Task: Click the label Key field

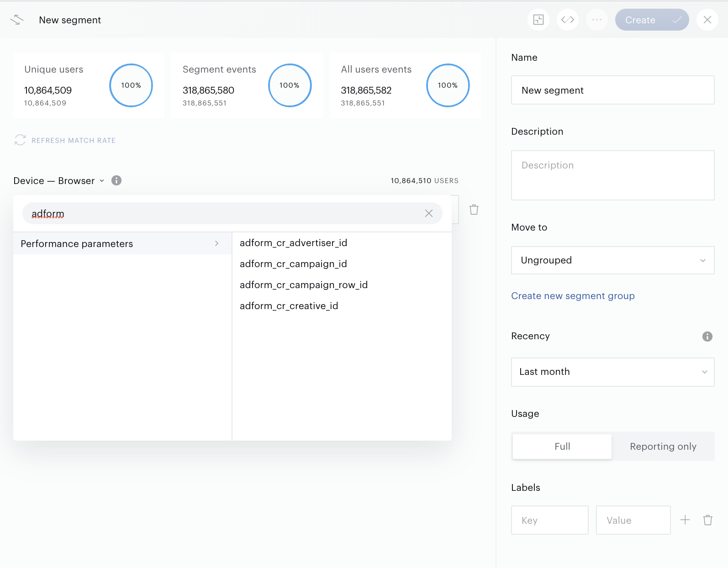Action: click(x=550, y=520)
